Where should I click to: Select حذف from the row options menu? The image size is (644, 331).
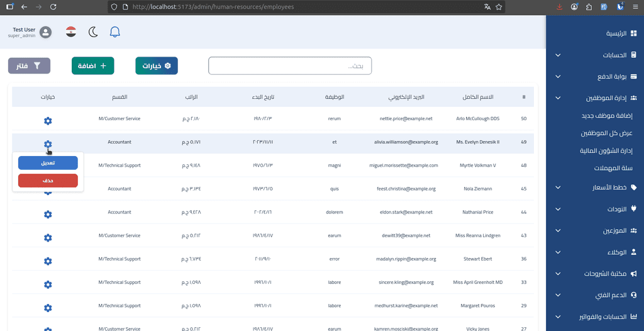click(48, 181)
